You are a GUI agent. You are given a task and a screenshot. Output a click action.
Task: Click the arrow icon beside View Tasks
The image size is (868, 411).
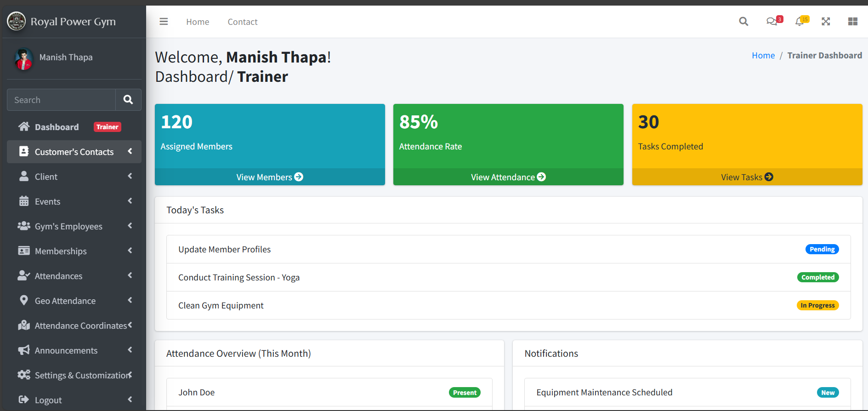[769, 177]
